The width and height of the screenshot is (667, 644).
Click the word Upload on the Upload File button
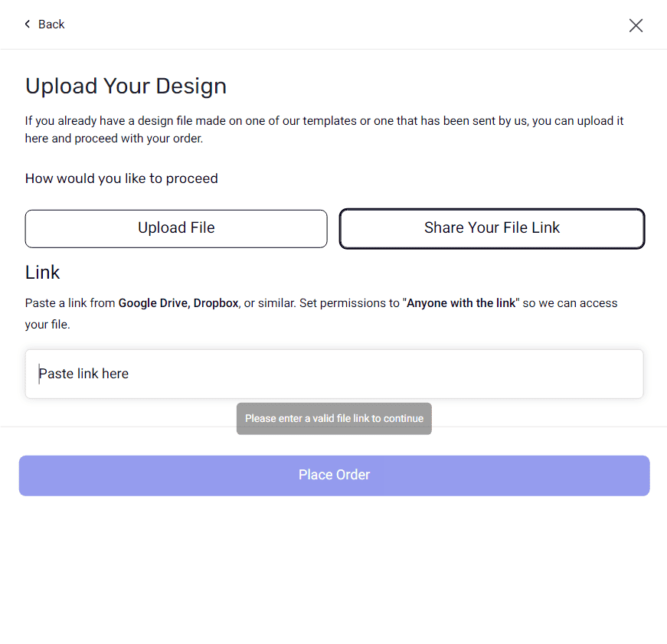[161, 228]
